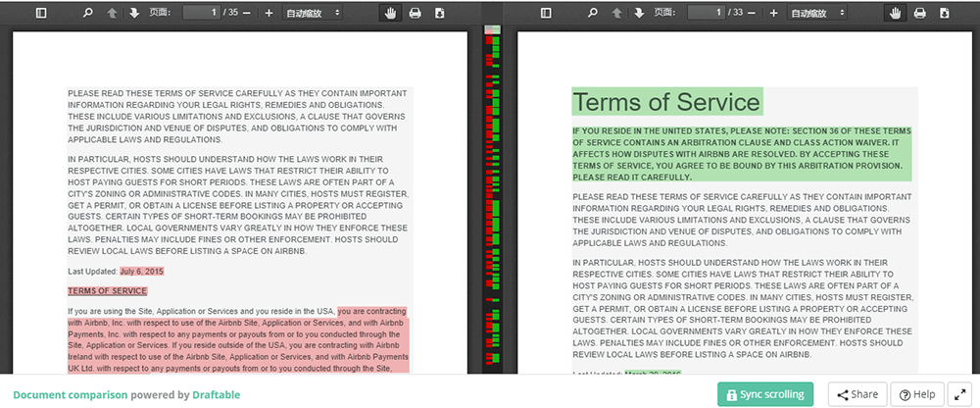The height and width of the screenshot is (408, 980).
Task: Enable hand tool in right viewer
Action: coord(895,13)
